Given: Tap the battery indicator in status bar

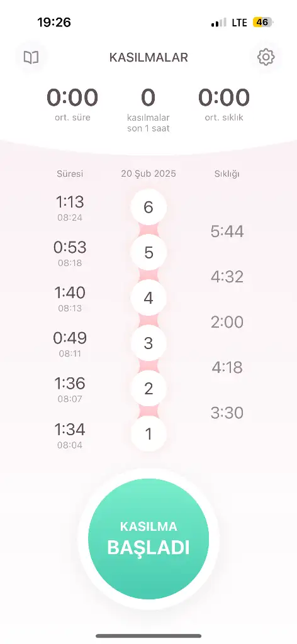Looking at the screenshot, I should click(263, 22).
